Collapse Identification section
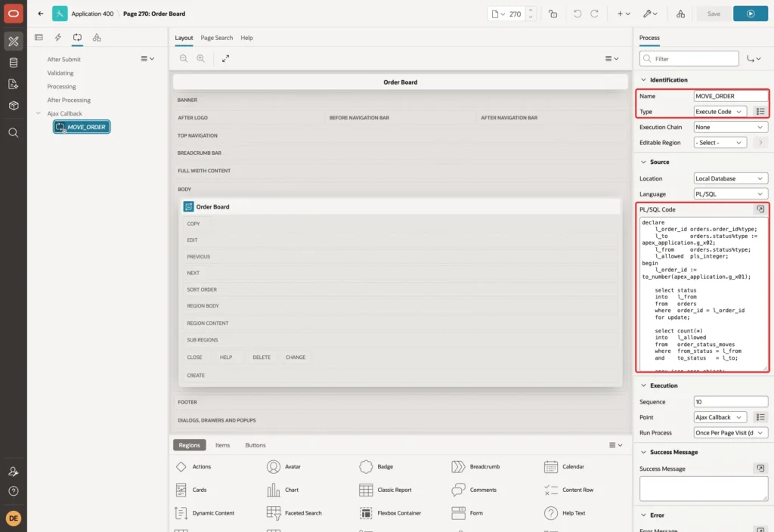 [x=642, y=80]
